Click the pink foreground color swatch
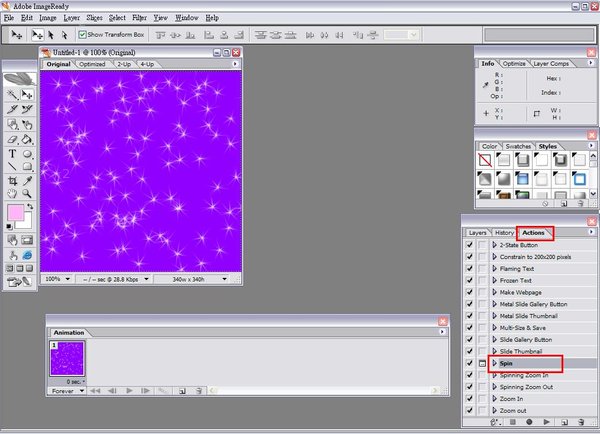600x434 pixels. 16,213
